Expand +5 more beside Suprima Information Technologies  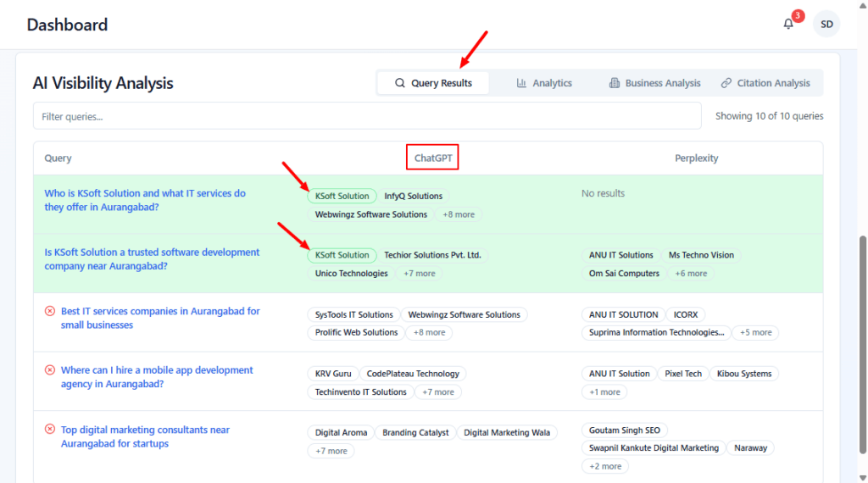click(756, 332)
